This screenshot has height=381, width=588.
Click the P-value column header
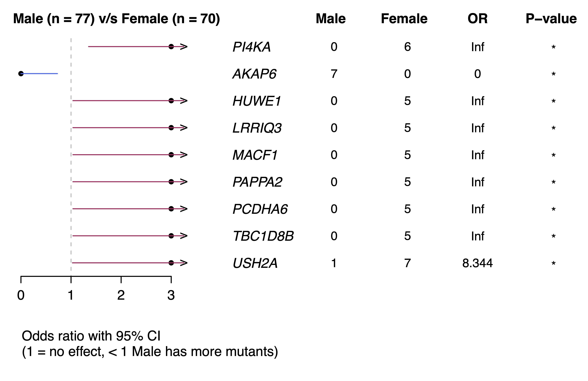click(551, 19)
